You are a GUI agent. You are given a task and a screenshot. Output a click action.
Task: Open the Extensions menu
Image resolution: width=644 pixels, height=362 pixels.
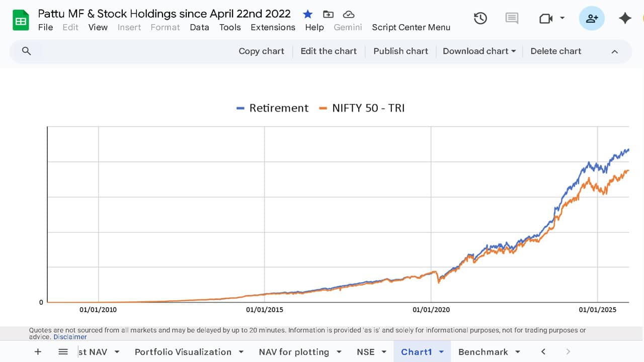point(273,28)
